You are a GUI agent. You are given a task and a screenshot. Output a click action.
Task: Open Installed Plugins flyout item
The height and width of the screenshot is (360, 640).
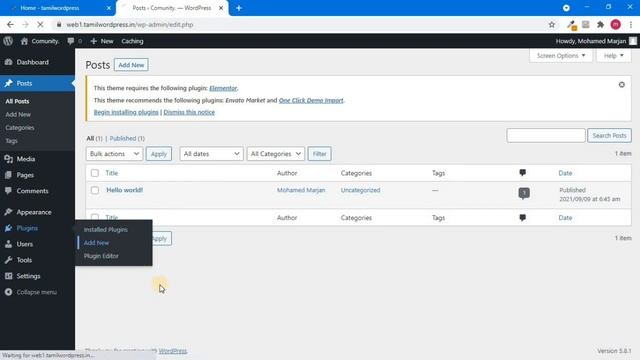(x=106, y=229)
